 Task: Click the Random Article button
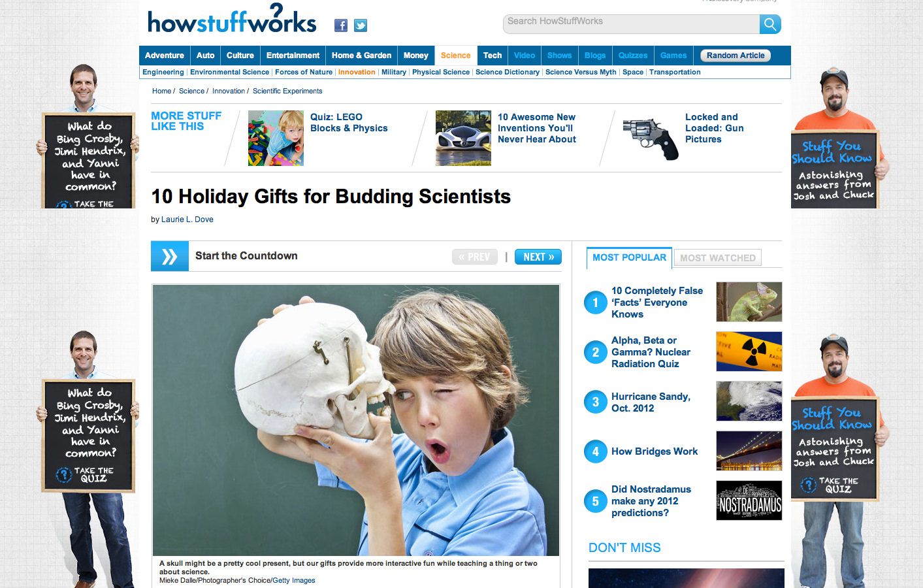(736, 56)
